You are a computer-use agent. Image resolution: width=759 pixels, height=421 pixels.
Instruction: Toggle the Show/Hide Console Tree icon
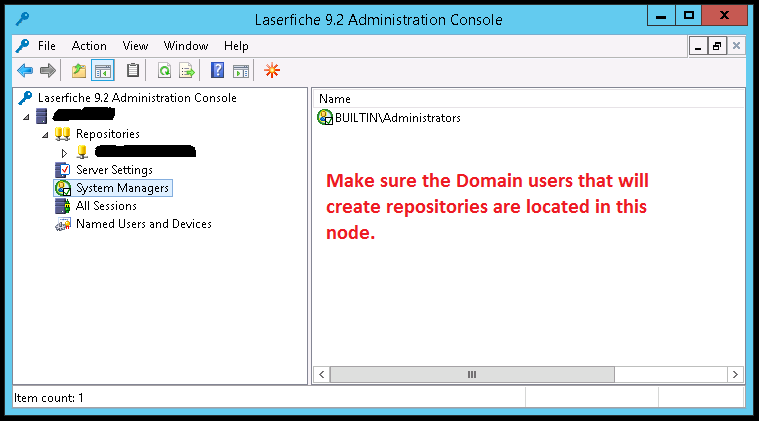pos(103,71)
